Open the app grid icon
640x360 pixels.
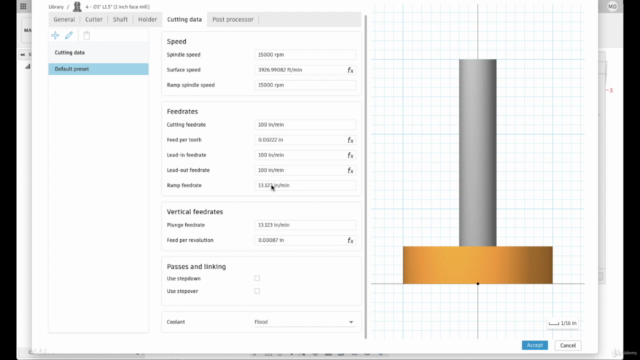click(23, 6)
